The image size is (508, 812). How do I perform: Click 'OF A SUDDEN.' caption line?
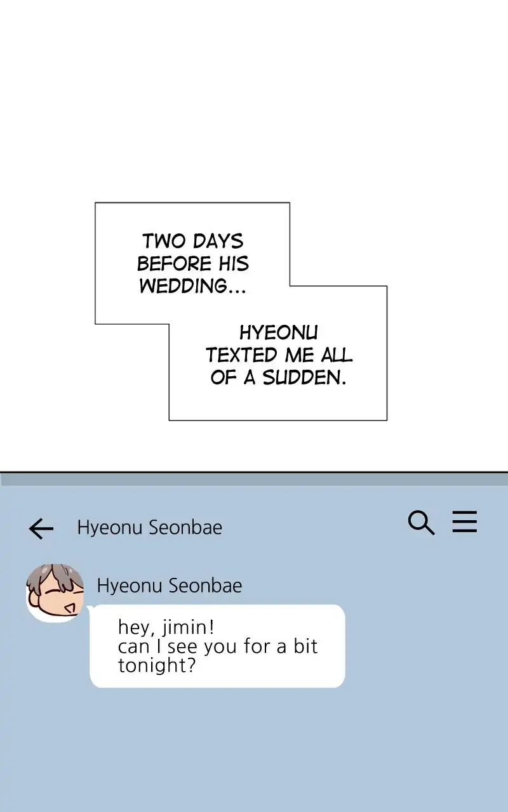click(278, 378)
